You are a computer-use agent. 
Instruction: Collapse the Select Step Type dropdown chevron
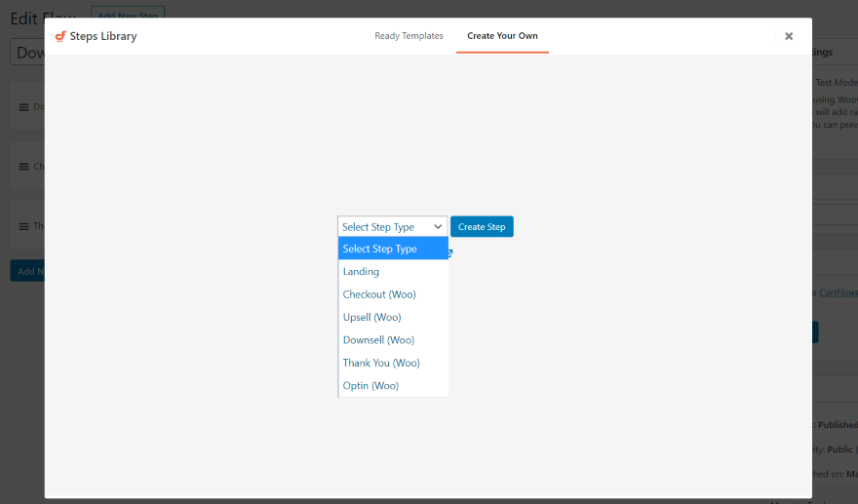[438, 226]
